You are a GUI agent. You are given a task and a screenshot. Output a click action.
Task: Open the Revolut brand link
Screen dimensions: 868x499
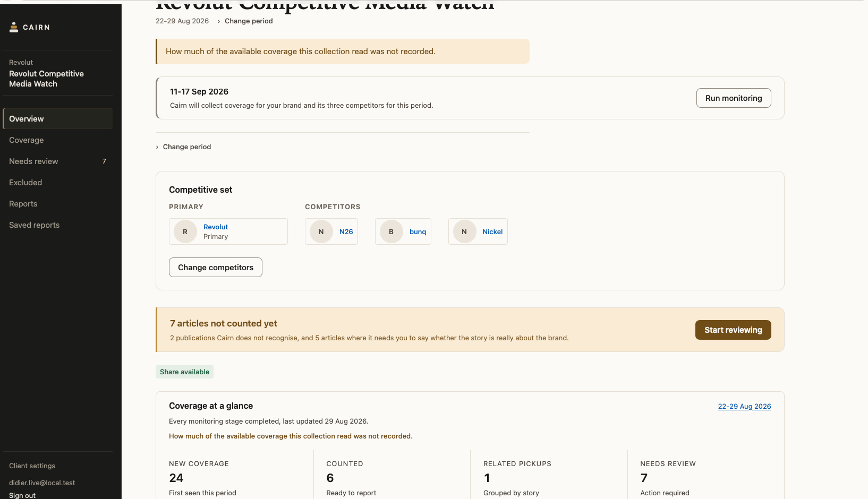[x=216, y=227]
